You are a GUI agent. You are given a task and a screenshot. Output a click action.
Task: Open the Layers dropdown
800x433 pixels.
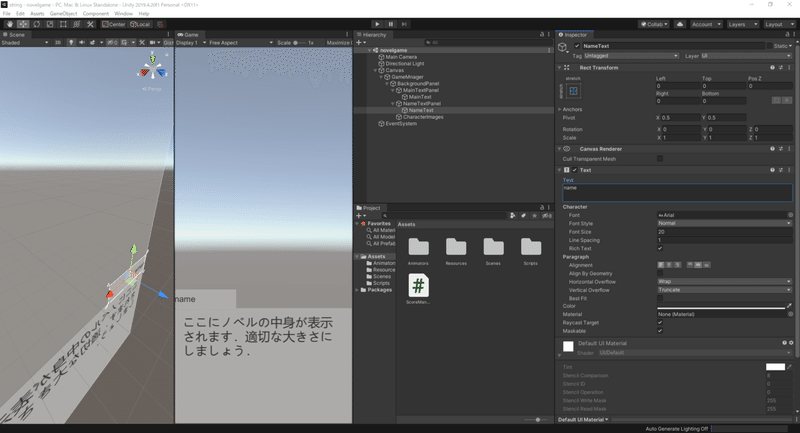[x=741, y=24]
